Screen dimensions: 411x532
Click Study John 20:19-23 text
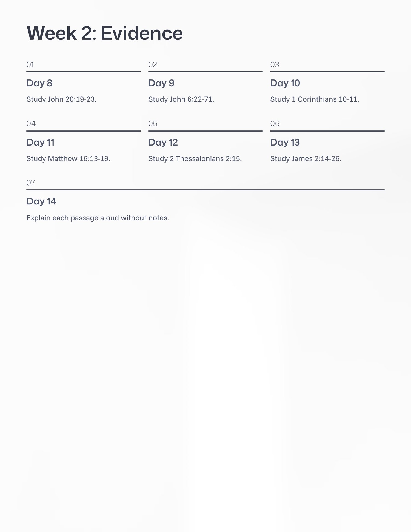pyautogui.click(x=61, y=99)
